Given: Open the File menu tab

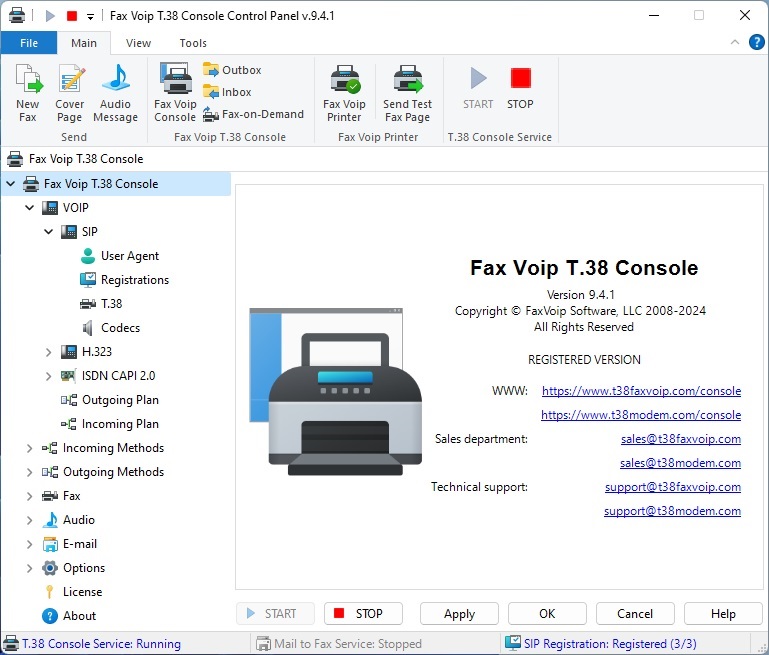Looking at the screenshot, I should (x=29, y=43).
